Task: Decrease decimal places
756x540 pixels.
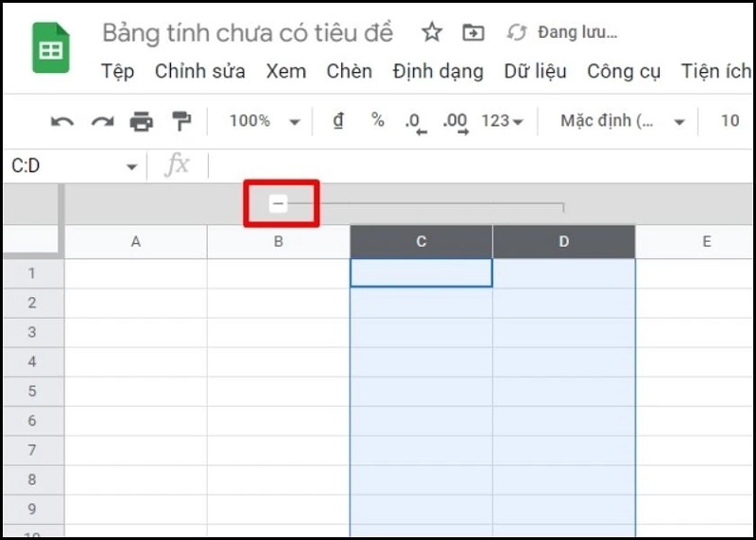Action: tap(414, 122)
